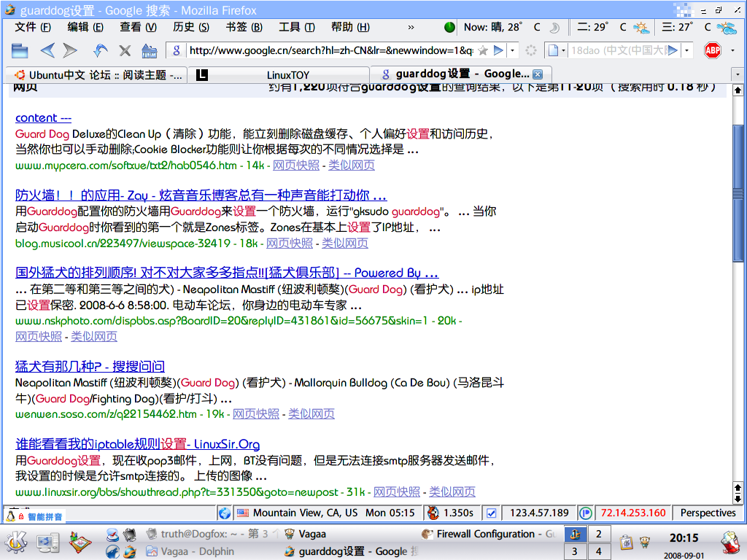Toggle the checkbox in the status bar
This screenshot has height=560, width=747.
[491, 513]
